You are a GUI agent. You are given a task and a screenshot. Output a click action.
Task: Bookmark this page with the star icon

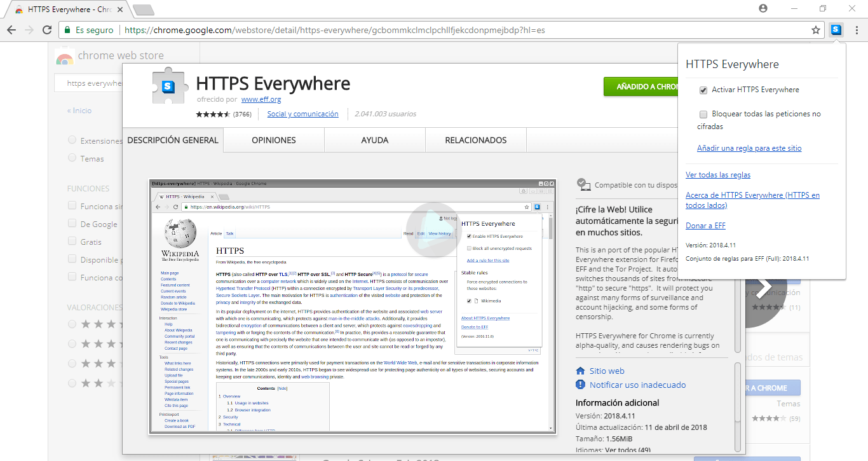(x=816, y=30)
